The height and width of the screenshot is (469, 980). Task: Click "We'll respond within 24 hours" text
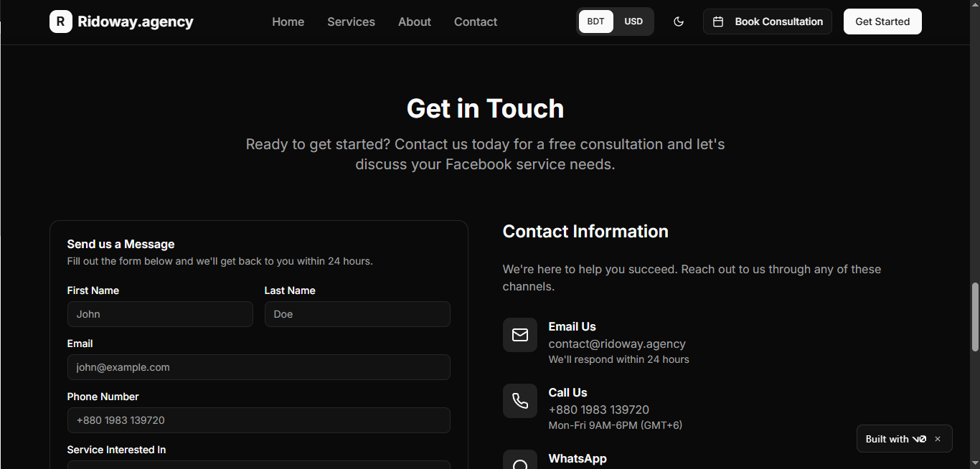tap(619, 359)
